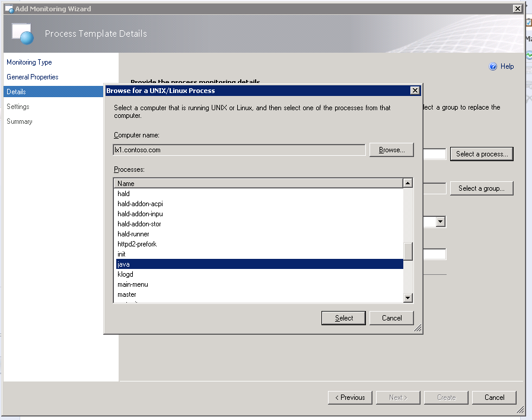Click the Name column header
The image size is (532, 420).
pos(259,184)
